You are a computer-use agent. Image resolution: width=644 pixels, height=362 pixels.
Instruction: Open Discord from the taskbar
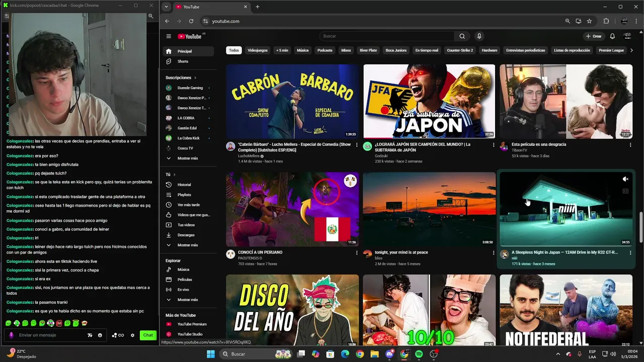389,354
